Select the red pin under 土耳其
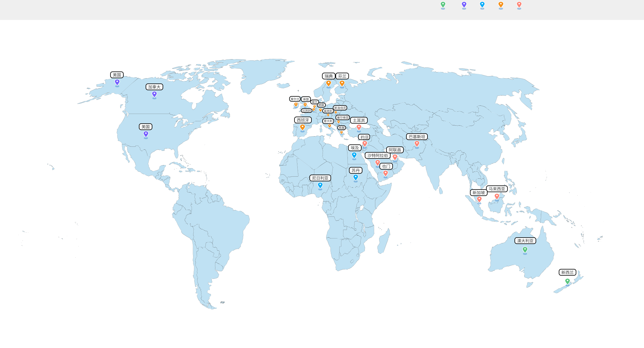This screenshot has height=348, width=644. click(359, 127)
